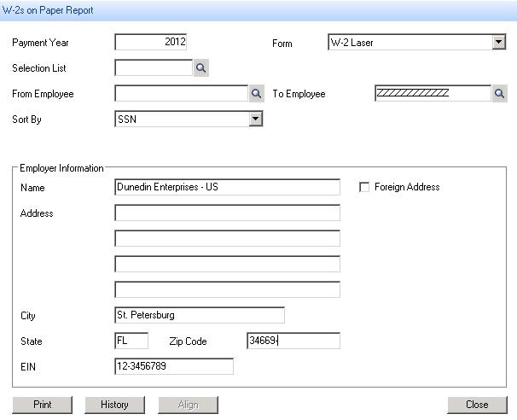Click the To Employee lookup magnifier icon
This screenshot has height=420, width=517.
pyautogui.click(x=500, y=94)
